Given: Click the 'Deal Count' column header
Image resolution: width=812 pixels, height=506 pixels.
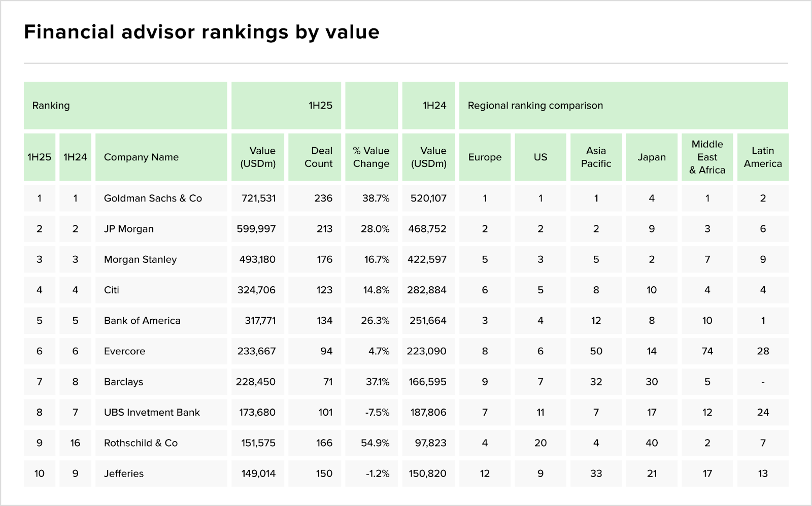Looking at the screenshot, I should point(315,157).
